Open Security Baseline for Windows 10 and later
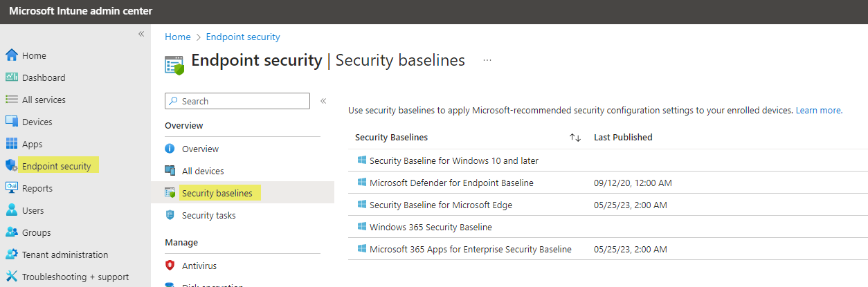This screenshot has height=287, width=868. click(x=454, y=160)
